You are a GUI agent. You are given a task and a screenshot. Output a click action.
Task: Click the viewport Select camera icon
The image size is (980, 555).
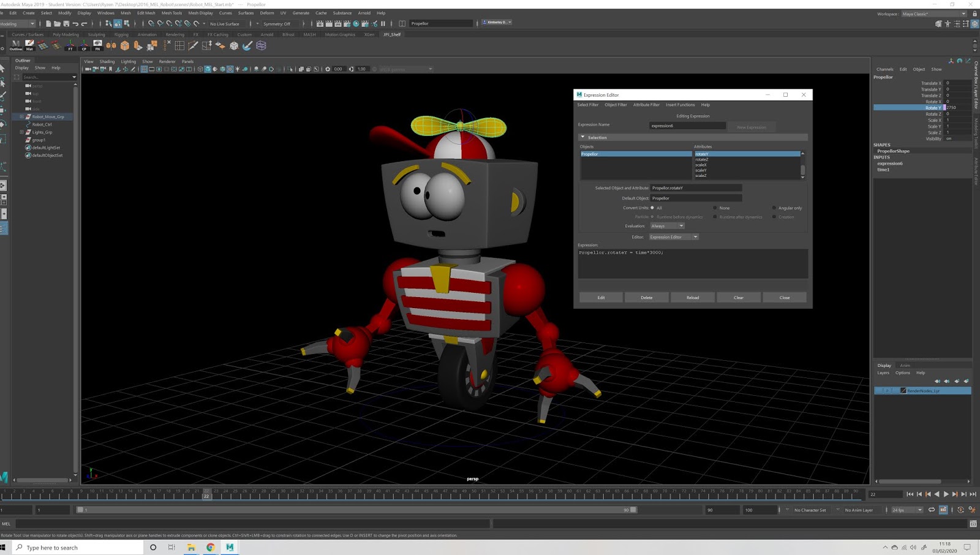tap(88, 69)
